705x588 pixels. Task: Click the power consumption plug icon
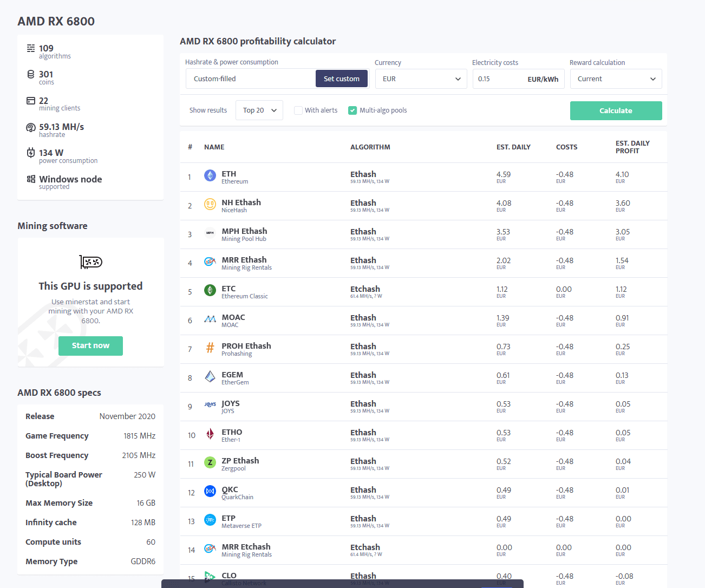31,153
